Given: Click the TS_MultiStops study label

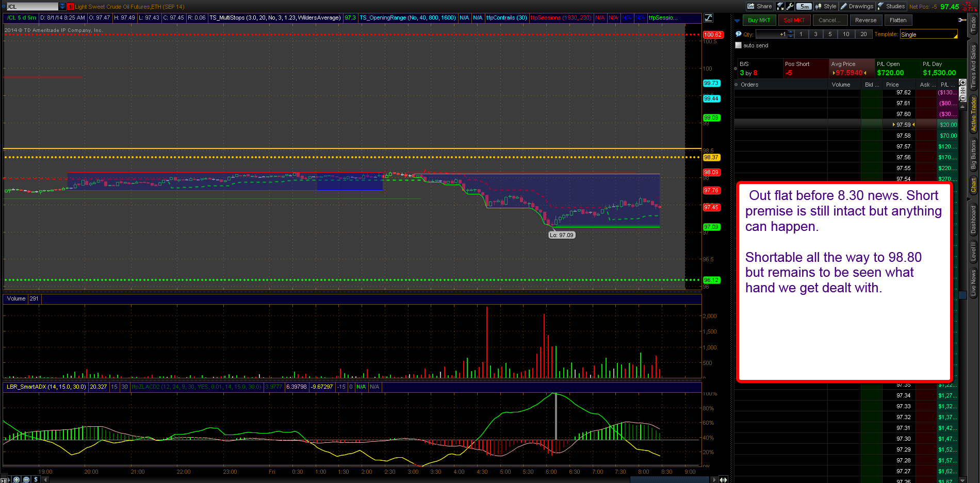Looking at the screenshot, I should click(x=275, y=18).
